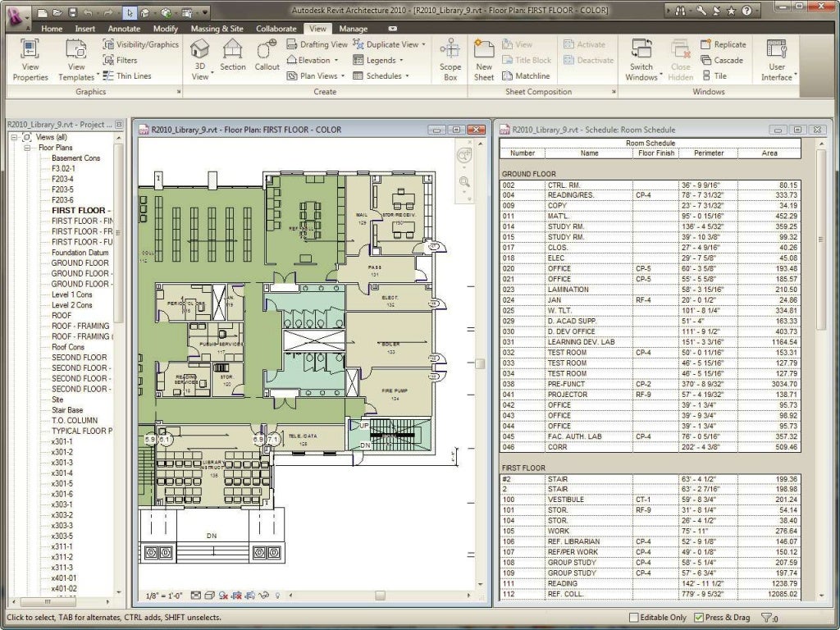Switch to the Insert ribbon tab

[x=84, y=29]
